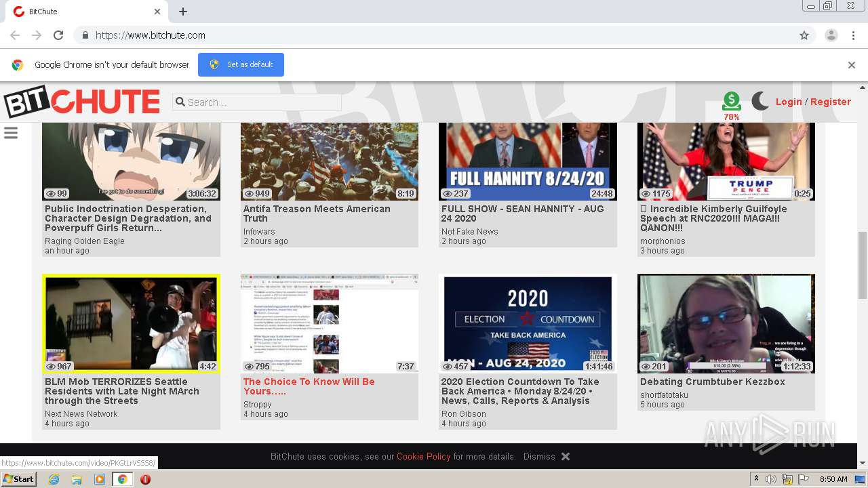Viewport: 868px width, 488px height.
Task: Click the browser back arrow
Action: 15,35
